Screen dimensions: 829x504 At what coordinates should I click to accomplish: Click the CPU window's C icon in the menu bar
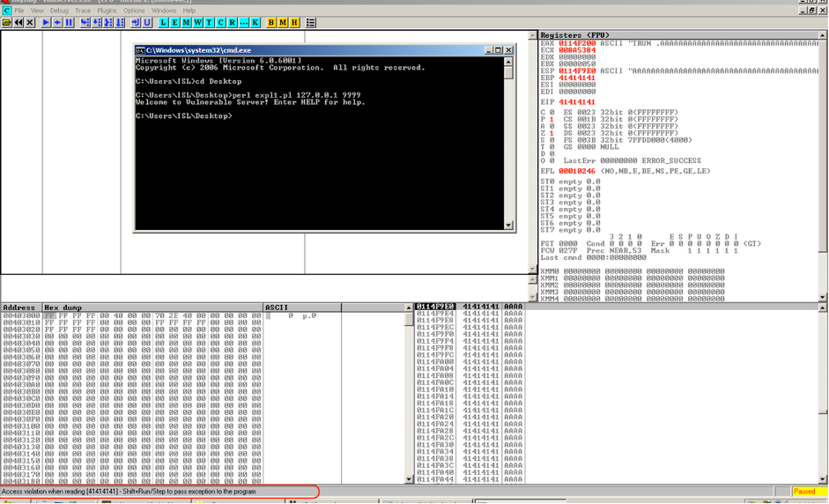pos(6,11)
